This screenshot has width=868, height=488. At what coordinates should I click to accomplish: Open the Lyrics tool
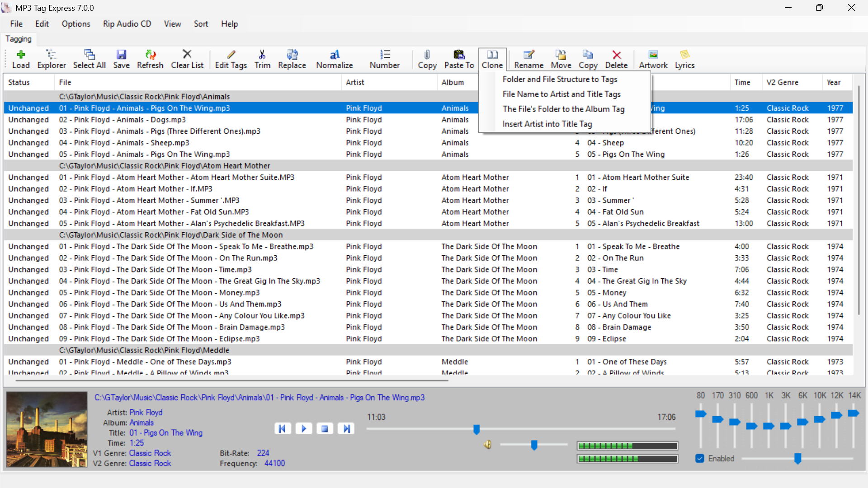685,59
